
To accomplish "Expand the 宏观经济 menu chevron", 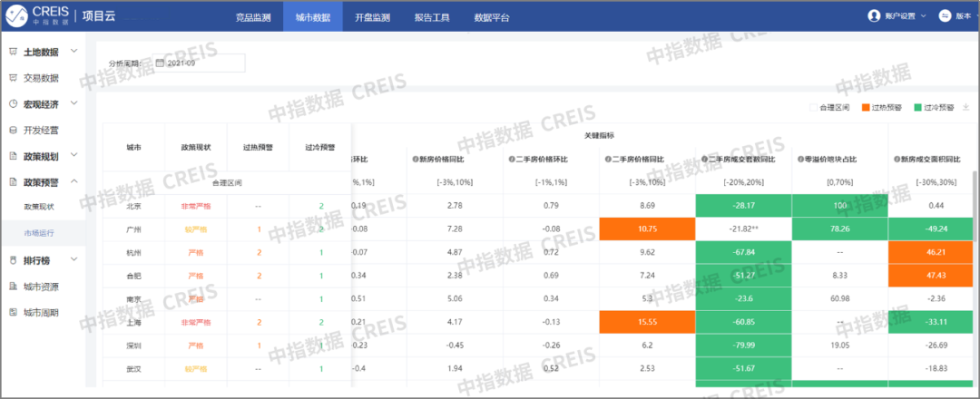I will [73, 103].
